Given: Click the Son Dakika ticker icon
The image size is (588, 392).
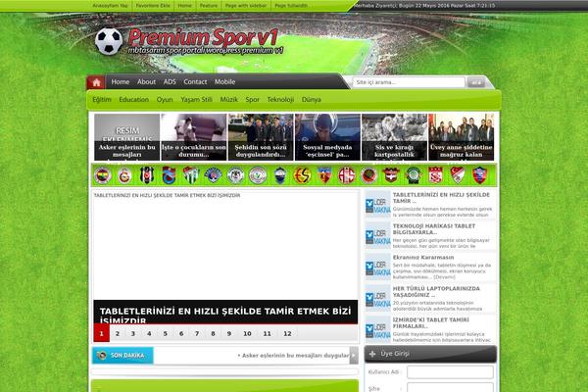Looking at the screenshot, I should [101, 355].
